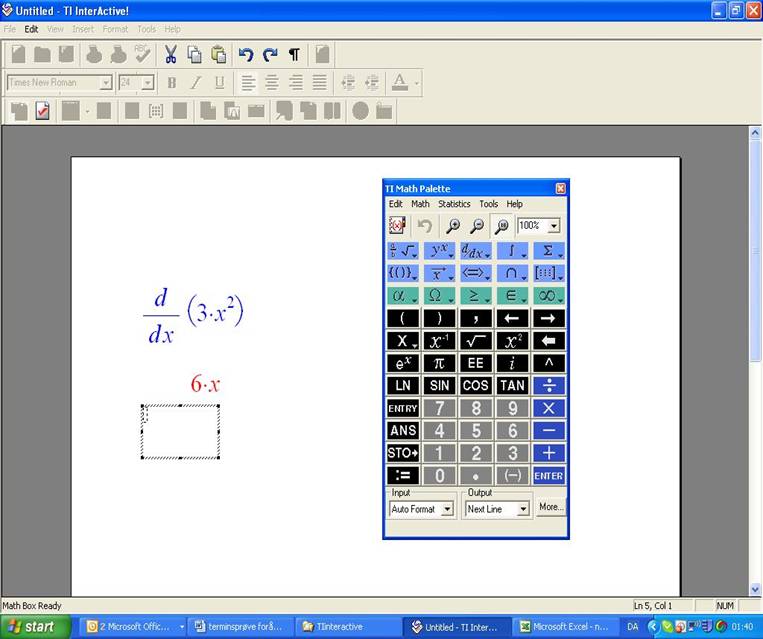Click the define := key

pyautogui.click(x=403, y=475)
